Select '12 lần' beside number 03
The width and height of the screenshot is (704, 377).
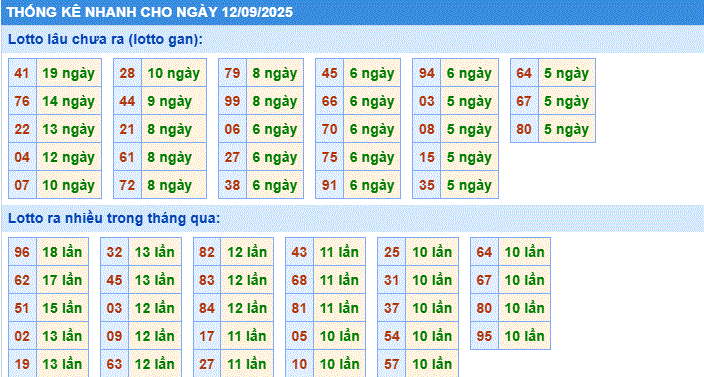pos(155,308)
